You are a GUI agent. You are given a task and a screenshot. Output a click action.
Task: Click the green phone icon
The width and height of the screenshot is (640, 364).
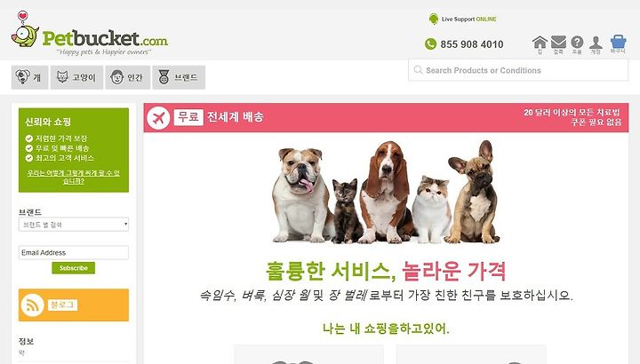pos(430,44)
